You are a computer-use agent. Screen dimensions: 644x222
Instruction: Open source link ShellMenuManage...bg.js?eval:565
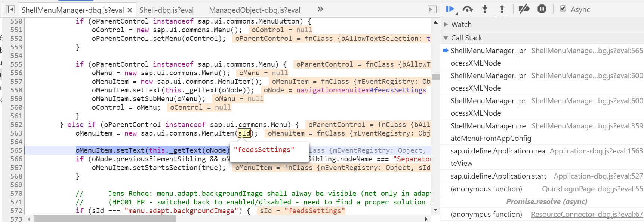[x=587, y=51]
